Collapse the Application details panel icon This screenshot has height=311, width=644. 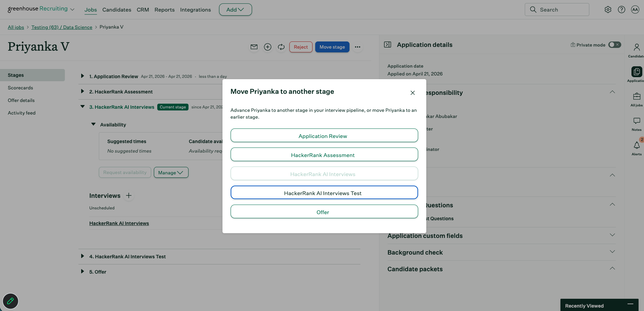coord(388,45)
